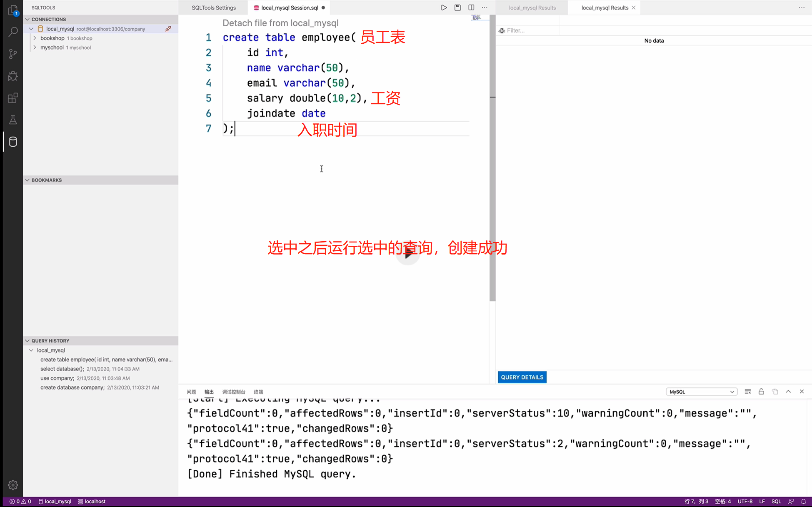Switch to the SQLTools Settings tab
The height and width of the screenshot is (507, 812).
point(213,7)
